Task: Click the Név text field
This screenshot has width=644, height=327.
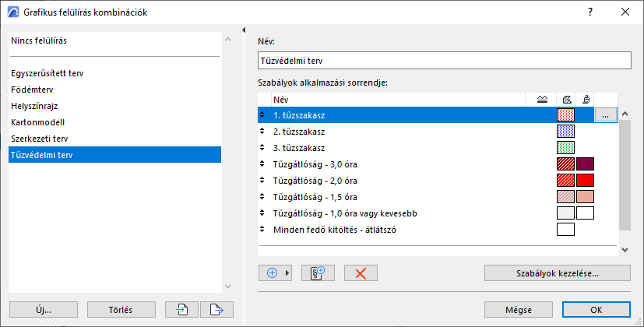Action: click(443, 60)
